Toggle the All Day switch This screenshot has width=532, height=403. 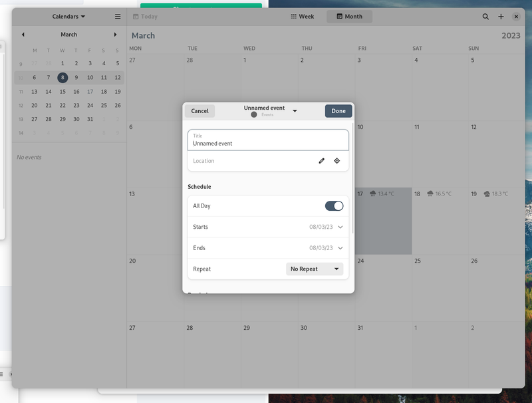(x=334, y=206)
